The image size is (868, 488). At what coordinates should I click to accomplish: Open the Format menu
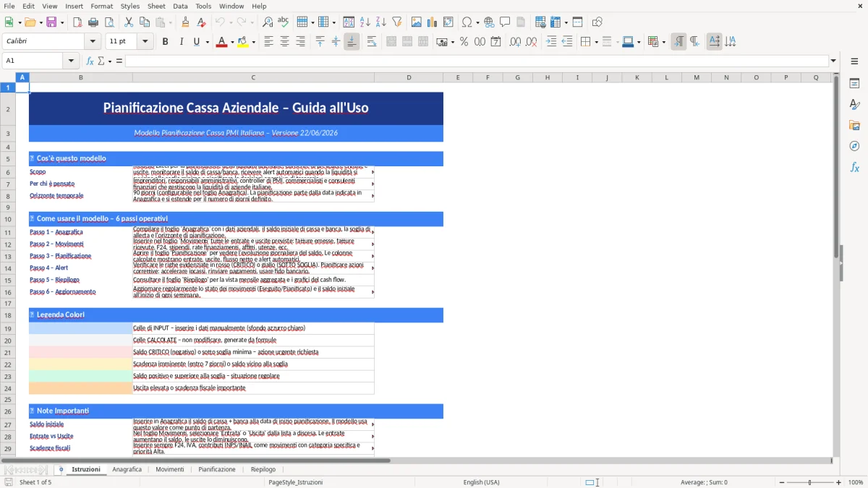pos(101,6)
